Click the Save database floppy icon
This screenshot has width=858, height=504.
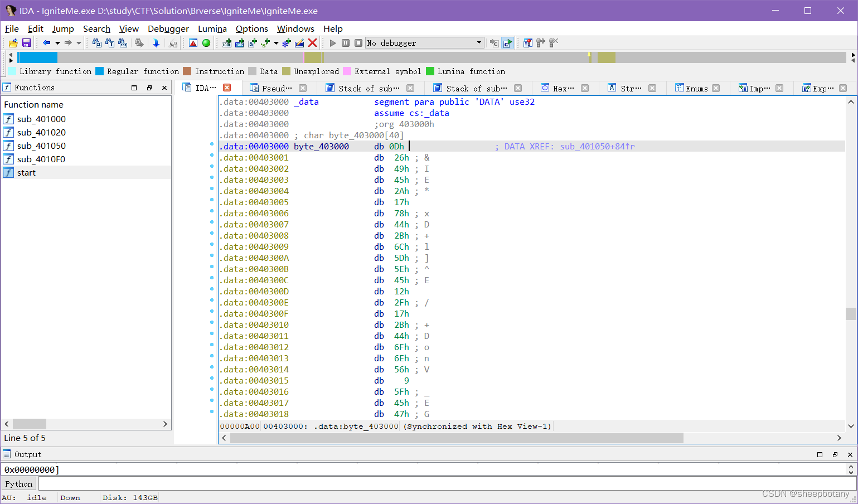[26, 43]
